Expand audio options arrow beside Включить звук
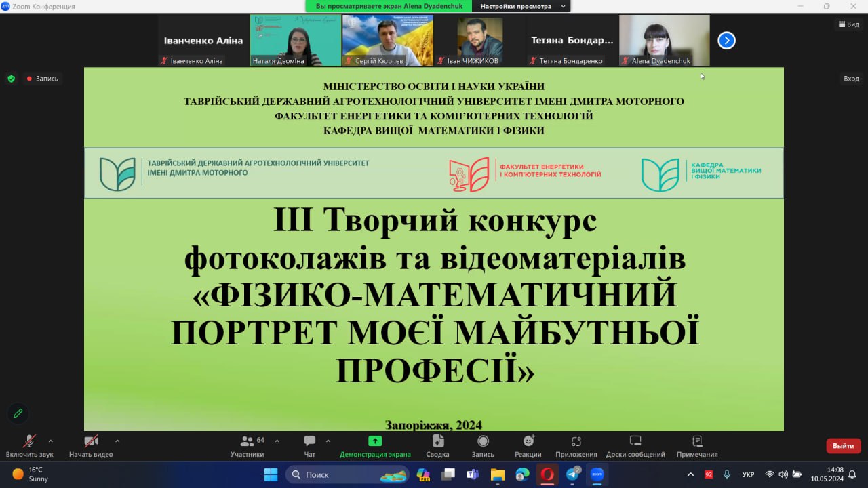 [50, 441]
